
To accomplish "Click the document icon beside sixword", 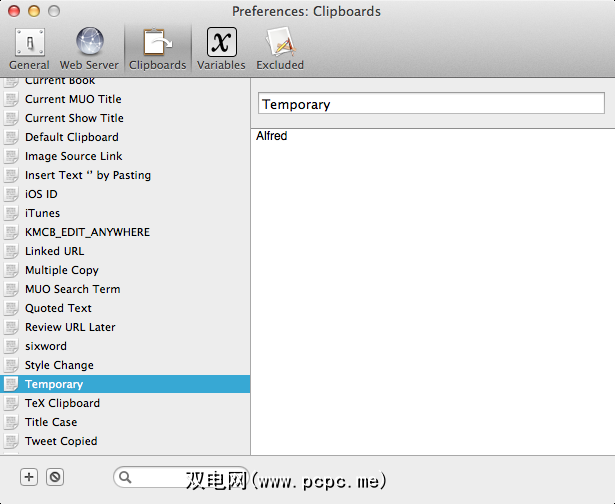I will (x=11, y=346).
